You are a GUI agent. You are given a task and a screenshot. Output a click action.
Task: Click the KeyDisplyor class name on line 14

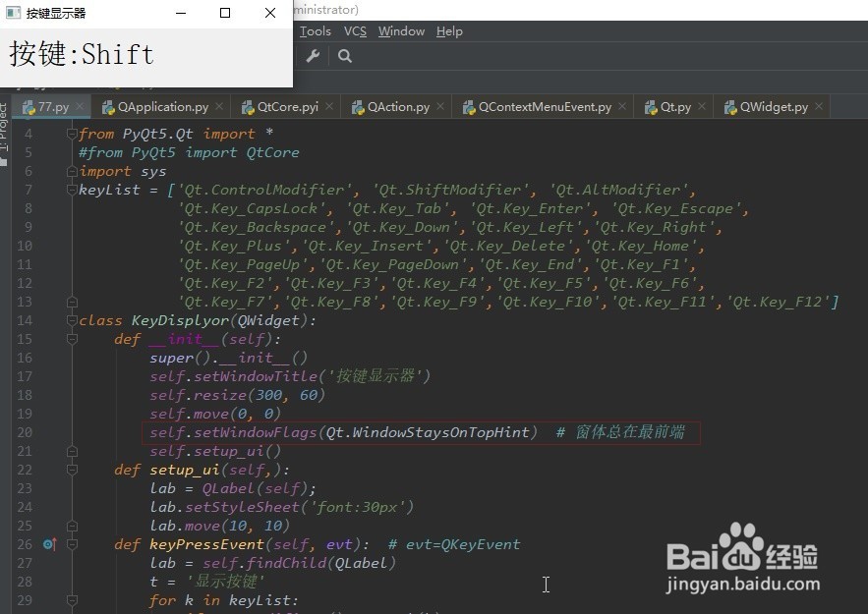pos(180,321)
